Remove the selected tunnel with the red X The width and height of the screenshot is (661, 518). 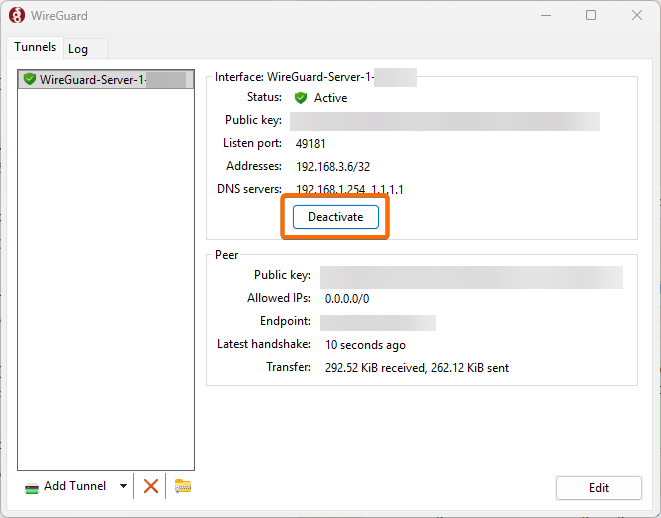click(x=151, y=486)
